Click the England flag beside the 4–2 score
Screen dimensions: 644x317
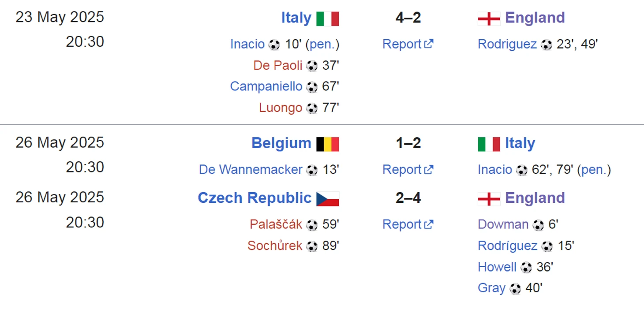tap(489, 19)
